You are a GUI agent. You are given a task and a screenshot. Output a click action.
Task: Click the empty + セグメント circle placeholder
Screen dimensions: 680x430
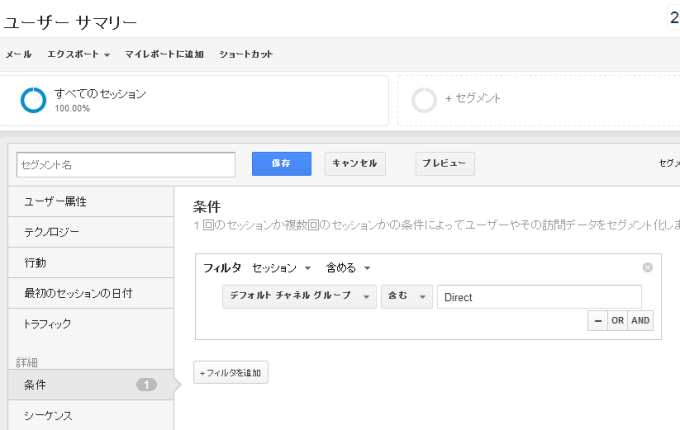[424, 100]
